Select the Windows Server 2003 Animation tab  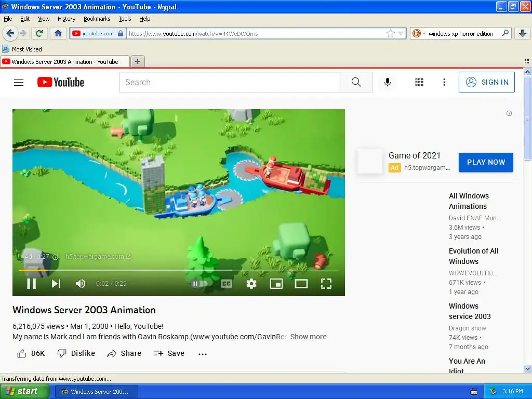click(x=64, y=61)
